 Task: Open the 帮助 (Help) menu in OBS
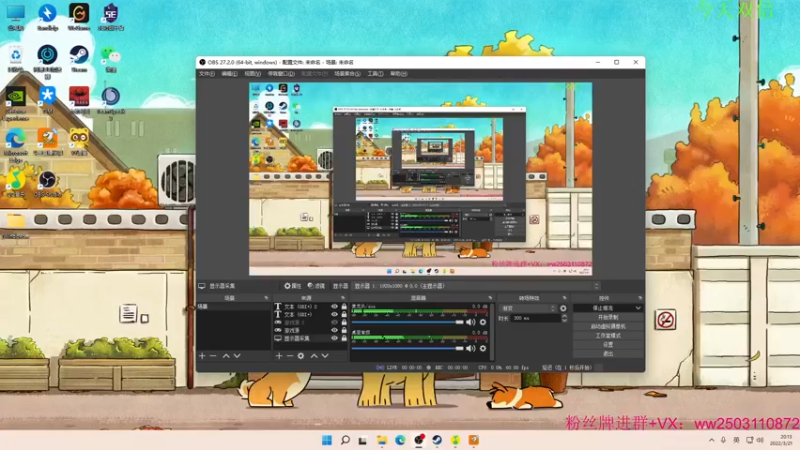pyautogui.click(x=398, y=74)
